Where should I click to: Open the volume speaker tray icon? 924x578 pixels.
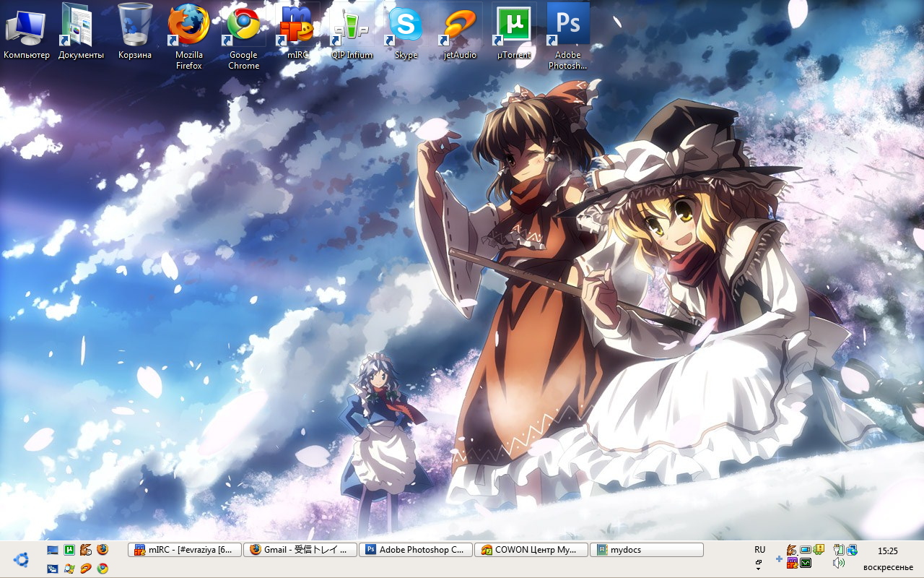[838, 563]
